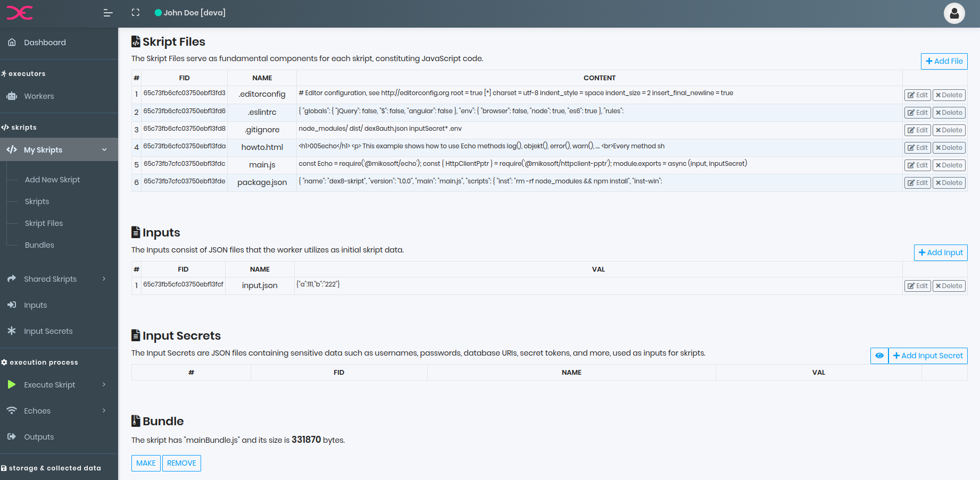Image resolution: width=980 pixels, height=480 pixels.
Task: Click the dex8 logo in header
Action: point(20,13)
